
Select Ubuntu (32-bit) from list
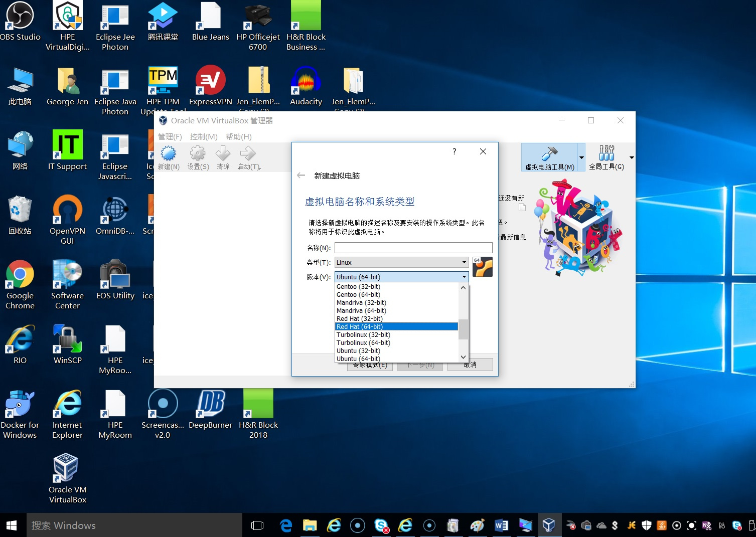pyautogui.click(x=396, y=351)
